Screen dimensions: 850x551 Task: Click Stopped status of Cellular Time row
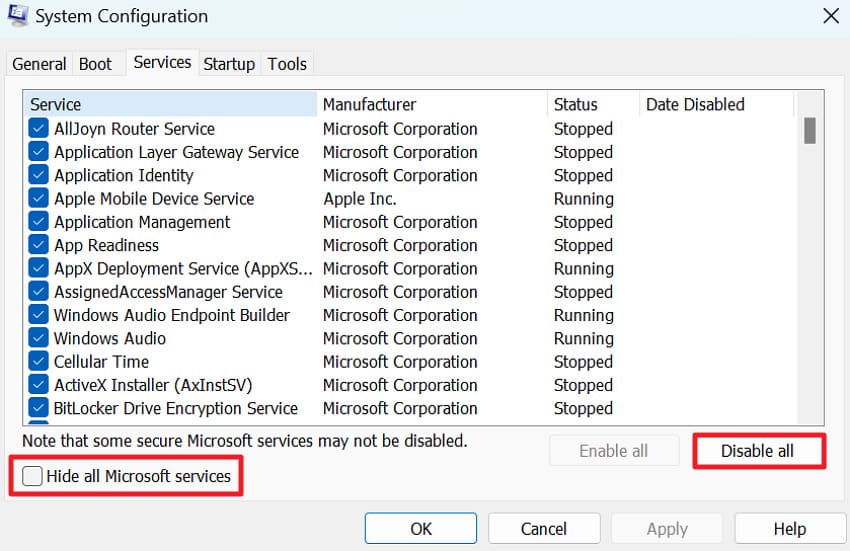coord(583,362)
